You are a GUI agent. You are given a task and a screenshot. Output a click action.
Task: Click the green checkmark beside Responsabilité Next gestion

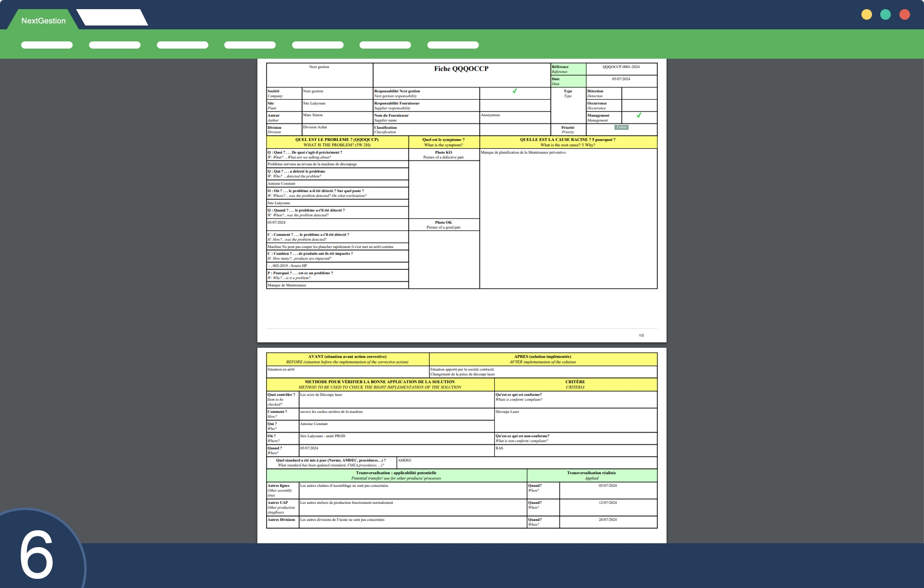pos(514,91)
